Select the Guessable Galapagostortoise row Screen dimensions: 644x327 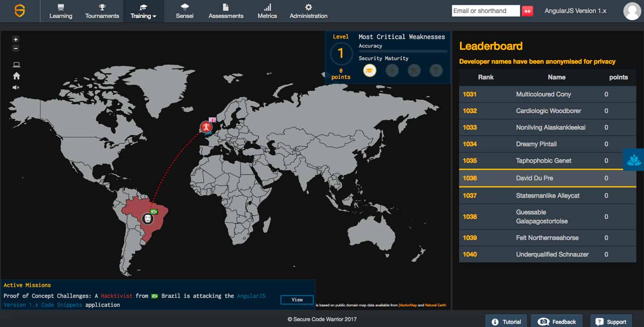point(547,217)
